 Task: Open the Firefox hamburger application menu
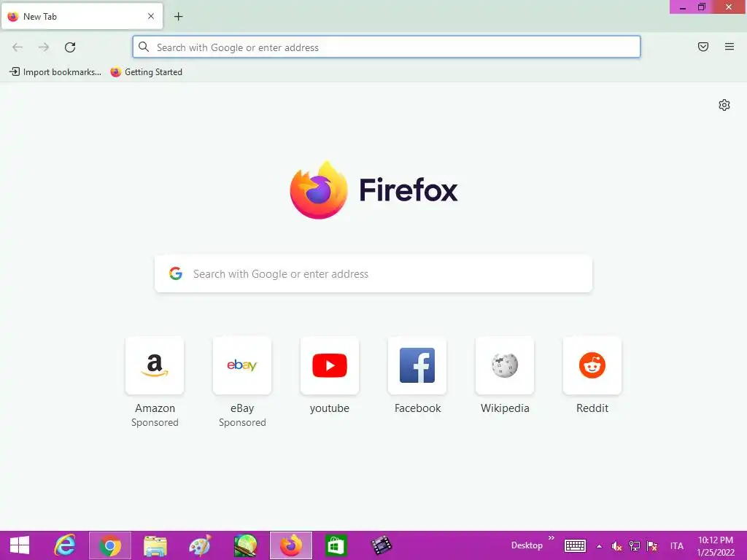[x=729, y=47]
